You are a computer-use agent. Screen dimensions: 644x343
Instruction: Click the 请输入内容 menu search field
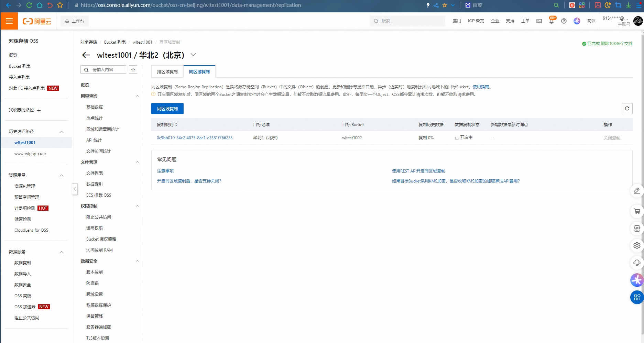pos(103,70)
